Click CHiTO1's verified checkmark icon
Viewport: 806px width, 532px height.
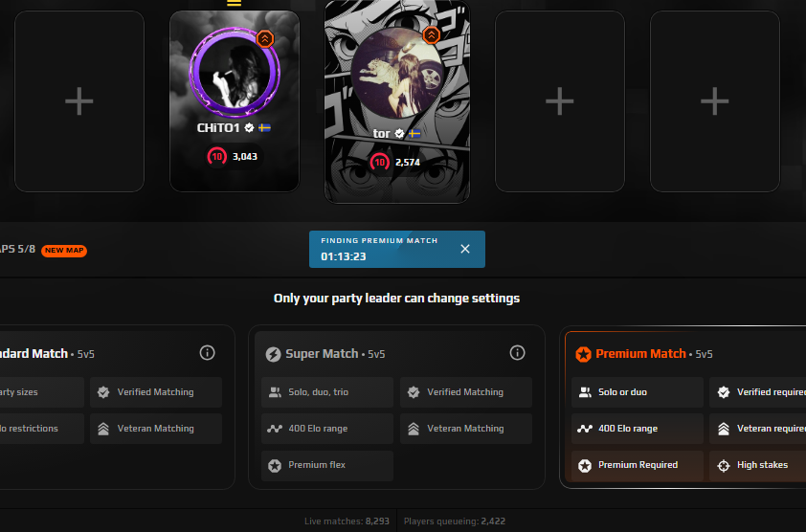coord(249,127)
